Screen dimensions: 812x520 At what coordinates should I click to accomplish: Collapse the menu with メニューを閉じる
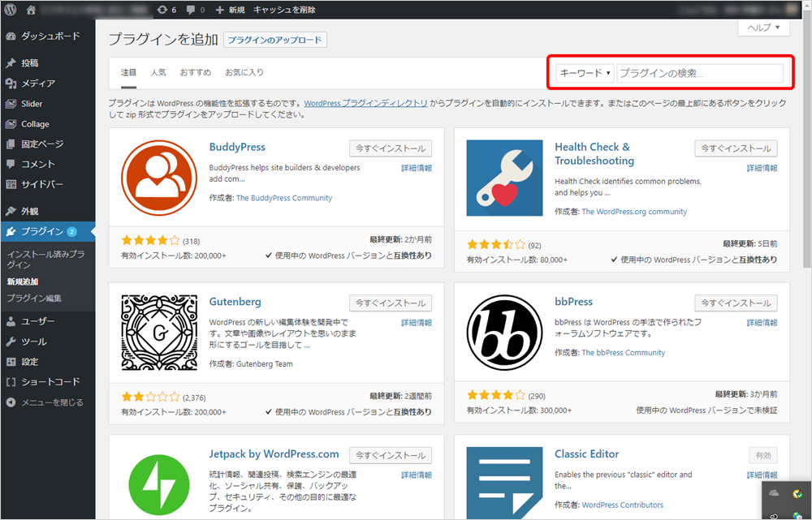tap(45, 402)
